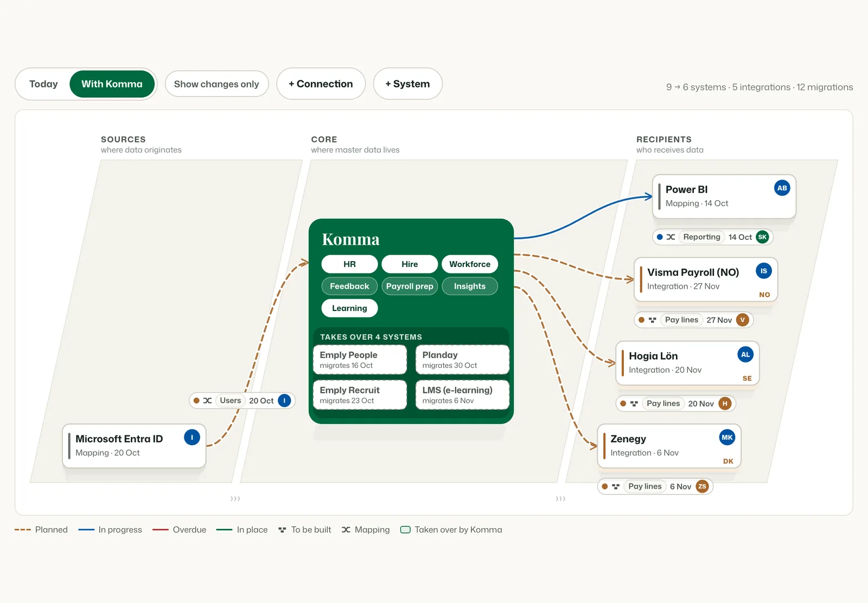Click the SK avatar on Reporting pill
The width and height of the screenshot is (868, 603).
762,237
